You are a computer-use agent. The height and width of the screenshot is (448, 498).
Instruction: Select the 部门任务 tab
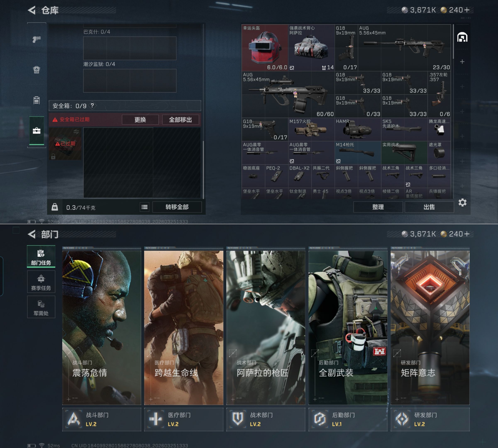pos(41,257)
